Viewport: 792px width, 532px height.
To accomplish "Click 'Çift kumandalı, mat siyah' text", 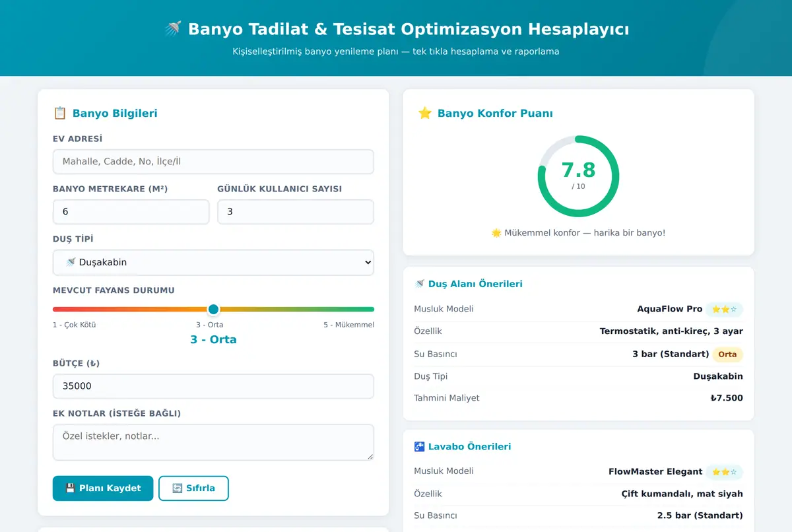I will tap(682, 494).
